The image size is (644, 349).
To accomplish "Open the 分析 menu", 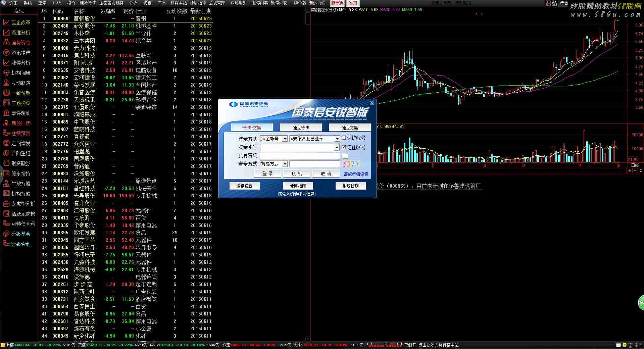I will click(133, 3).
